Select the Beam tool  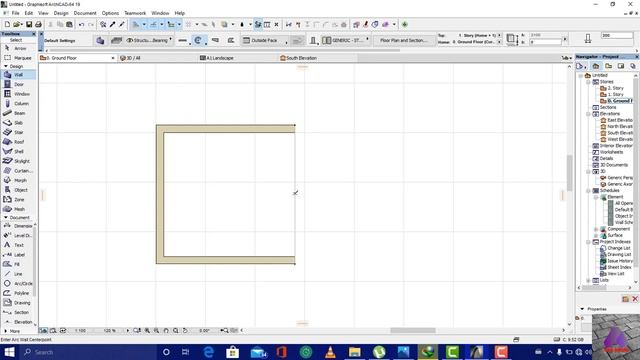tap(18, 113)
